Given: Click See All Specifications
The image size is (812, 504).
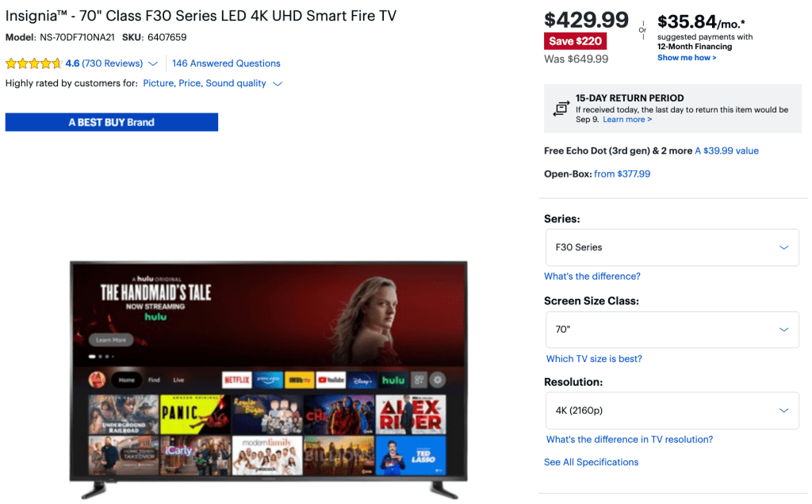Looking at the screenshot, I should click(591, 462).
